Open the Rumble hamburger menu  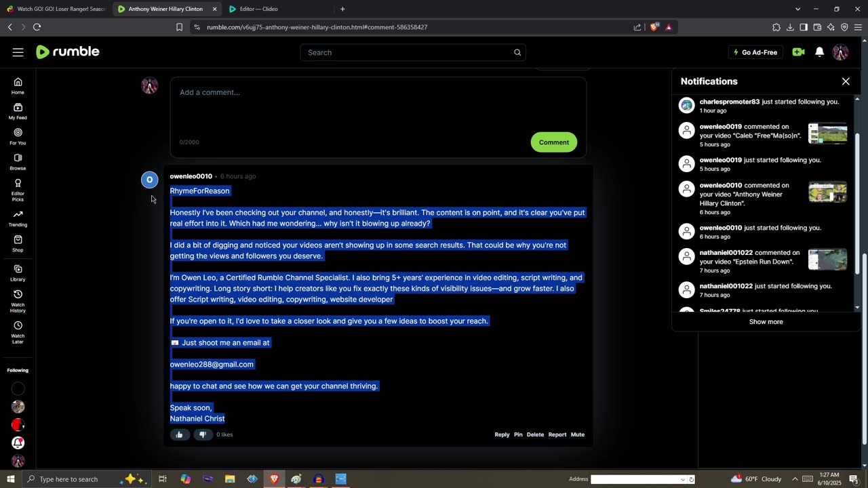pyautogui.click(x=18, y=52)
